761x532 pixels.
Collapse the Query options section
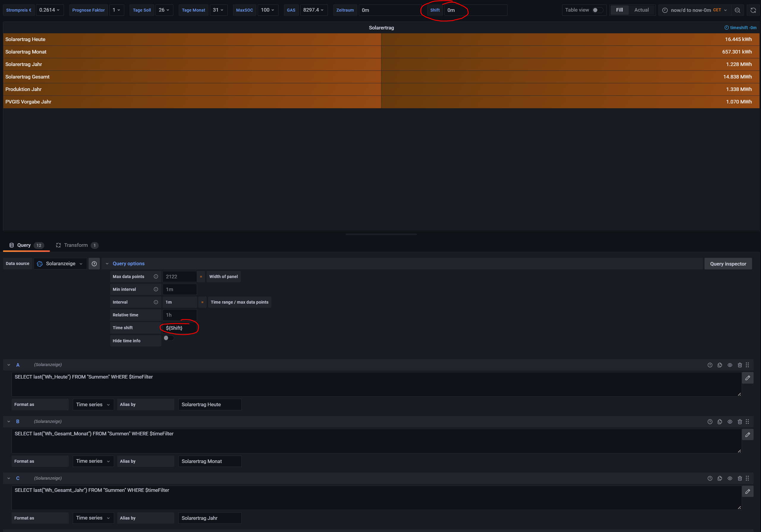(107, 264)
